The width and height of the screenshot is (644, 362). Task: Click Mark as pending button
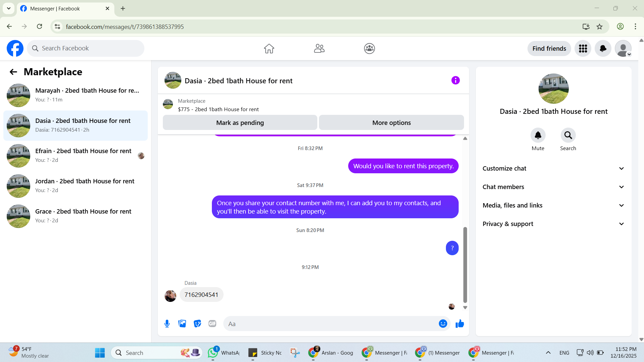tap(240, 123)
